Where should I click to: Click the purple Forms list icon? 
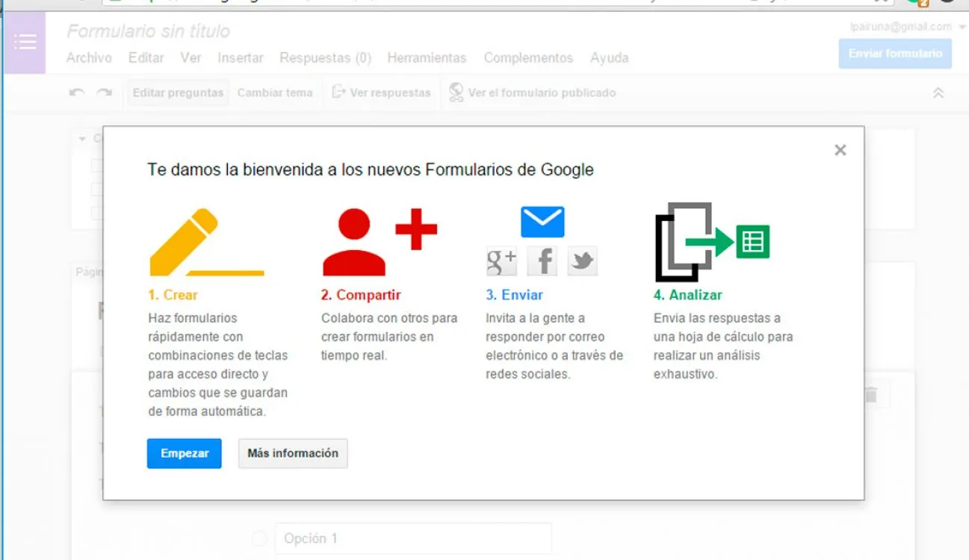pos(25,43)
